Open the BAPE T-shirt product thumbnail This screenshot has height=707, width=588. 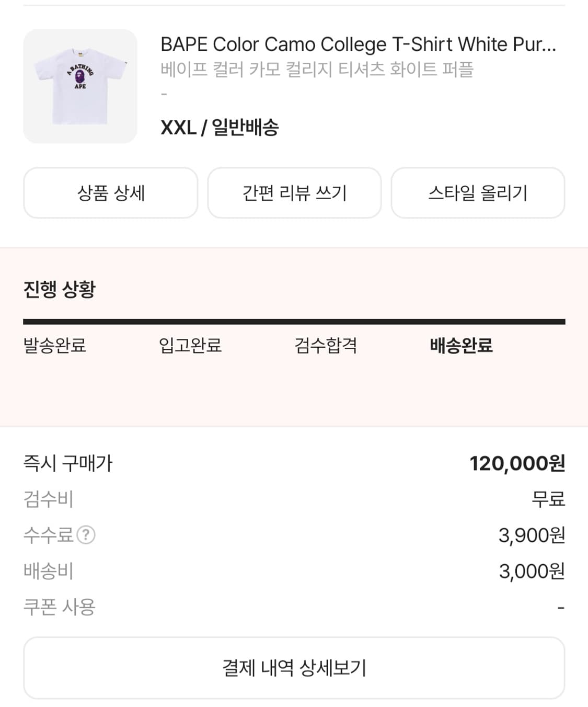80,86
